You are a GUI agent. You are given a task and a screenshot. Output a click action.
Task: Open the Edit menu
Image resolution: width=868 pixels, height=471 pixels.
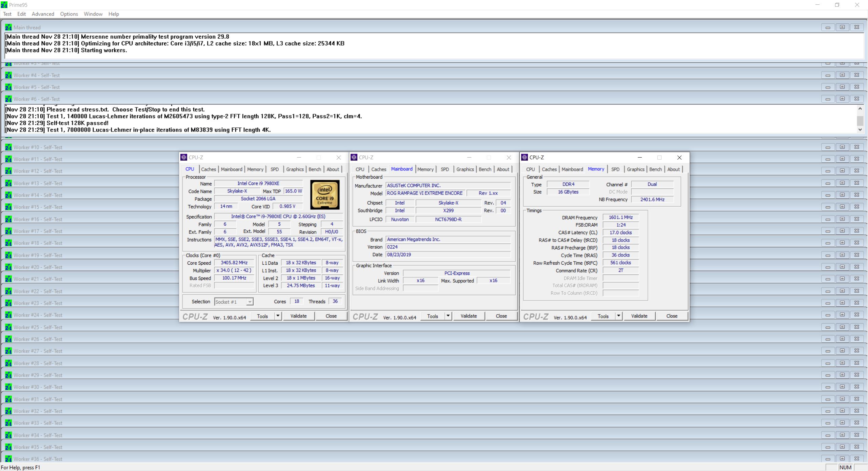(21, 14)
